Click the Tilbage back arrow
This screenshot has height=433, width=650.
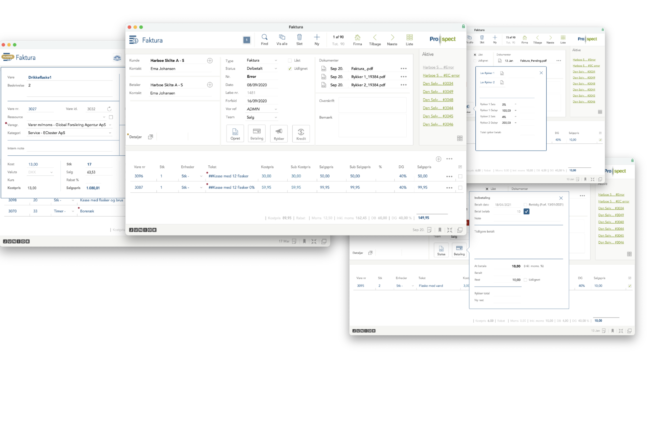click(x=375, y=38)
